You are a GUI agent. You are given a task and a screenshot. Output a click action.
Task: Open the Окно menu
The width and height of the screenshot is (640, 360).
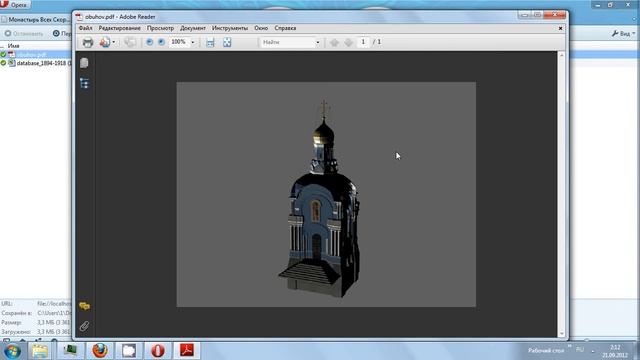coord(261,28)
